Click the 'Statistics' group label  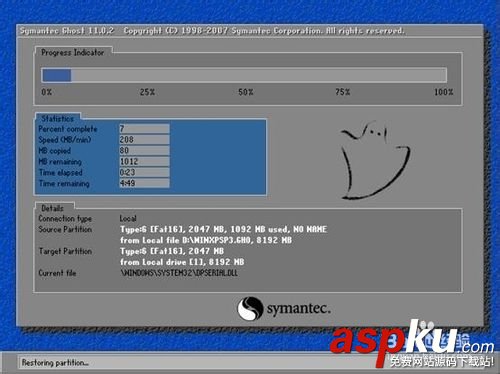(x=57, y=118)
